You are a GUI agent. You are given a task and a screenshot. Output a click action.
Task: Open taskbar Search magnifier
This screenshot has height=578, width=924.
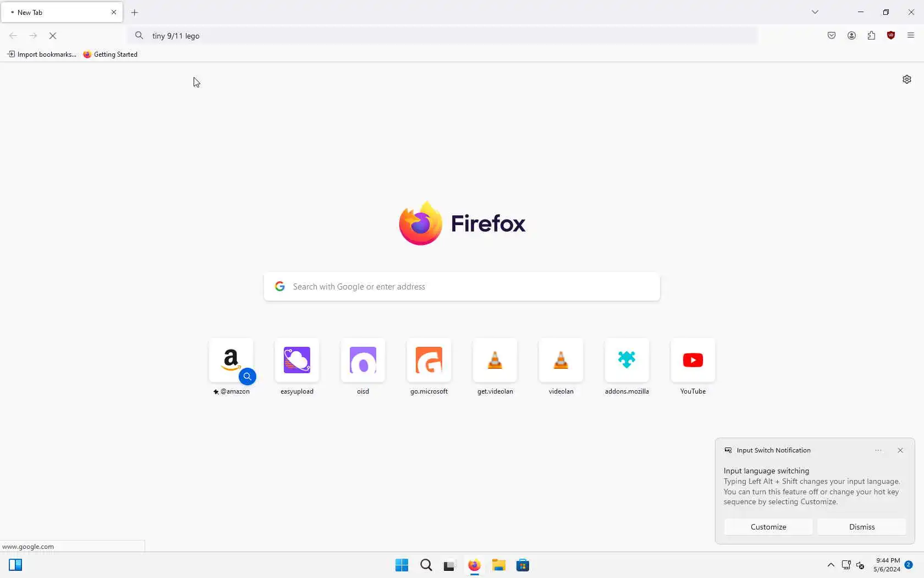click(x=426, y=565)
